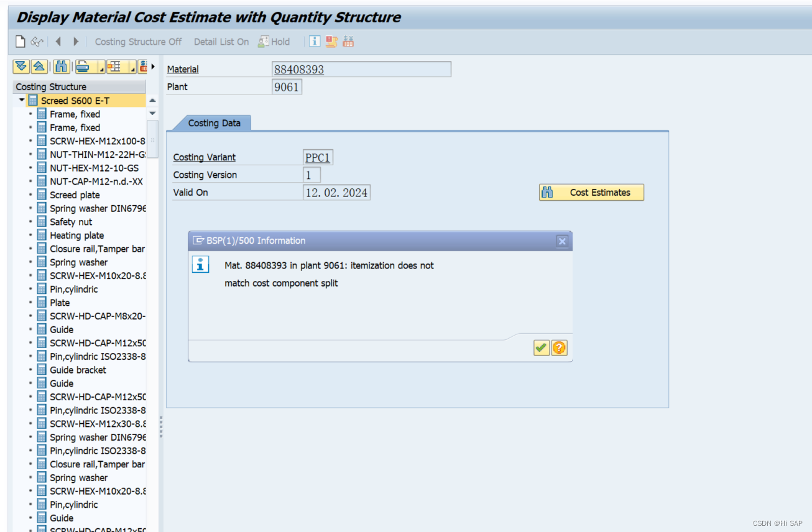Collapse all nodes with the up-triangle icon

[39, 66]
